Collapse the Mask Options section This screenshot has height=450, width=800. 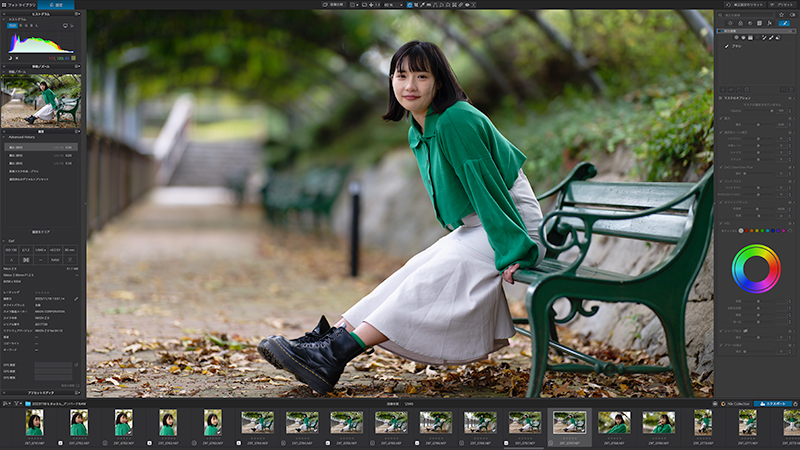tap(721, 98)
